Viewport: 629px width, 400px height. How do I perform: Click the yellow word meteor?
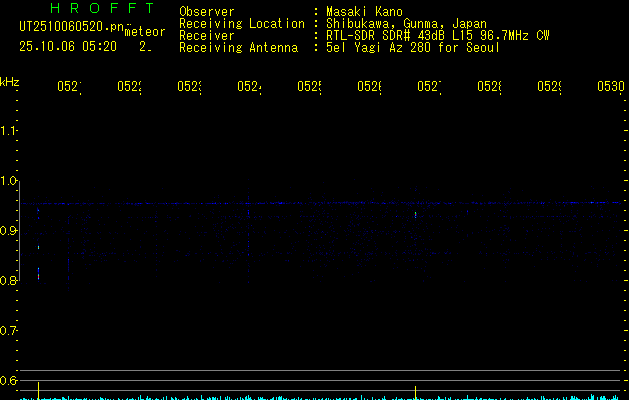click(x=144, y=32)
